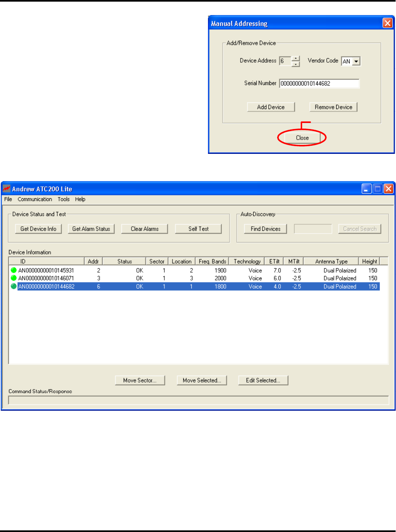Increase Device Address with the up arrow

[x=296, y=59]
